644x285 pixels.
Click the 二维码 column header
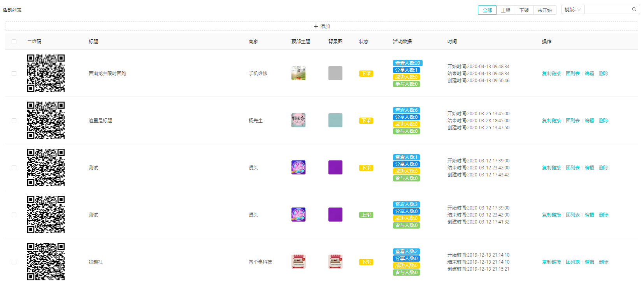tap(34, 42)
